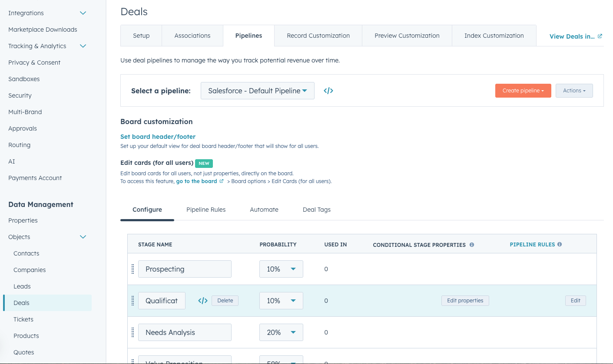Screen dimensions: 613x364
Task: Edit the Prospecting stage name field
Action: (x=185, y=269)
